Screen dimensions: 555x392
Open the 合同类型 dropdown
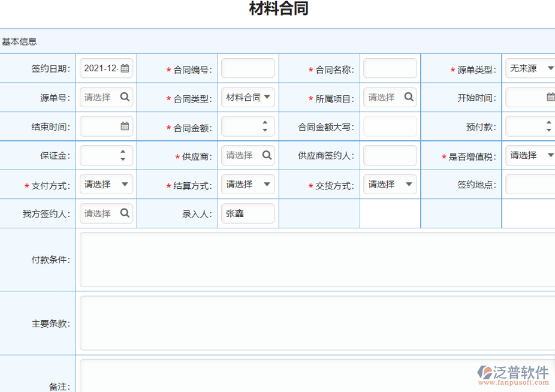coord(267,97)
